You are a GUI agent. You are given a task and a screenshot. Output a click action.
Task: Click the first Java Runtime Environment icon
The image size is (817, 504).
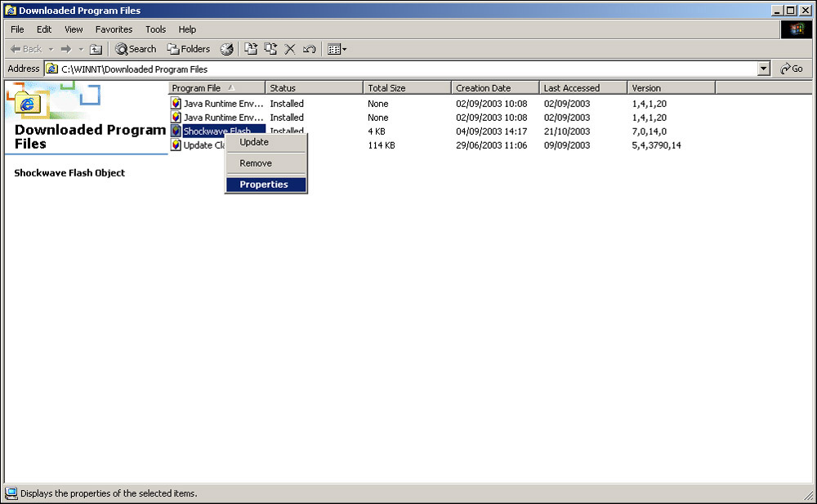click(176, 104)
